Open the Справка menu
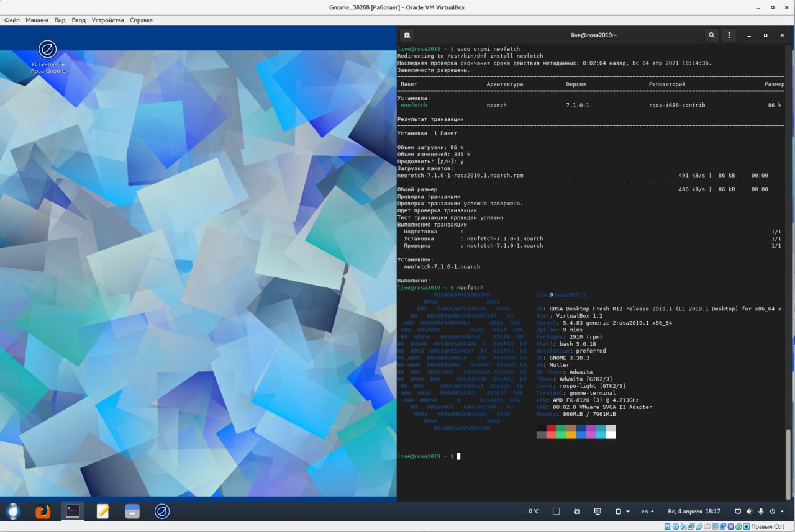This screenshot has height=532, width=795. 141,20
